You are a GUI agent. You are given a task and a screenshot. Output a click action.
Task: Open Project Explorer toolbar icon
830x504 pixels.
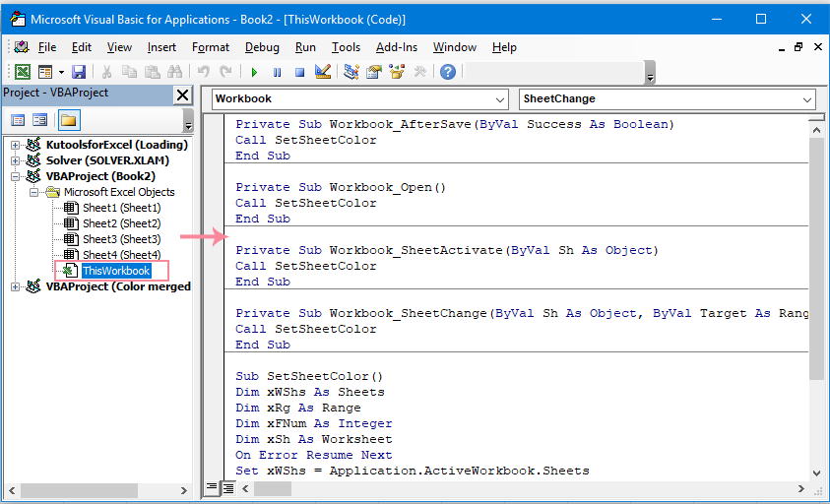click(351, 72)
